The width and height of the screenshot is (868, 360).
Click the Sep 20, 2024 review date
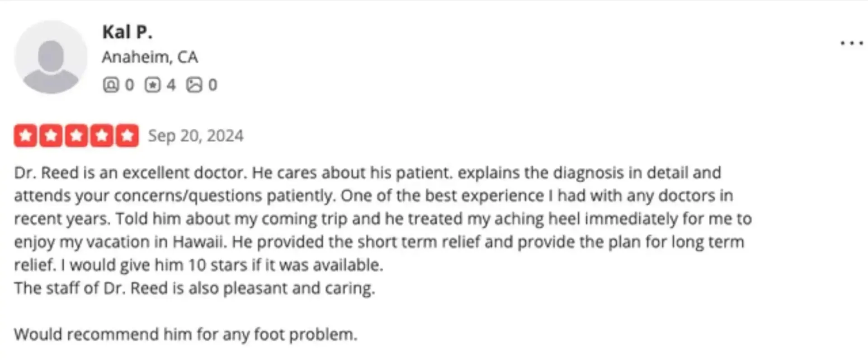[x=196, y=136]
